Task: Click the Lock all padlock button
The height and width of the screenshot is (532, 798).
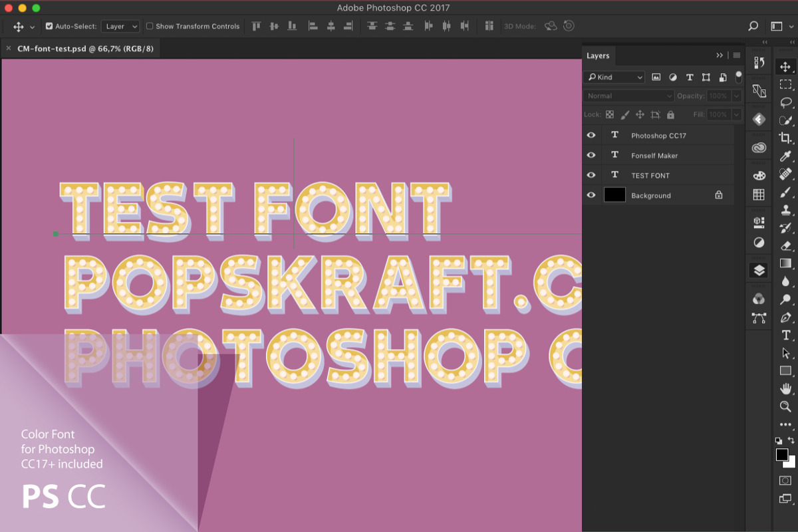Action: [670, 114]
